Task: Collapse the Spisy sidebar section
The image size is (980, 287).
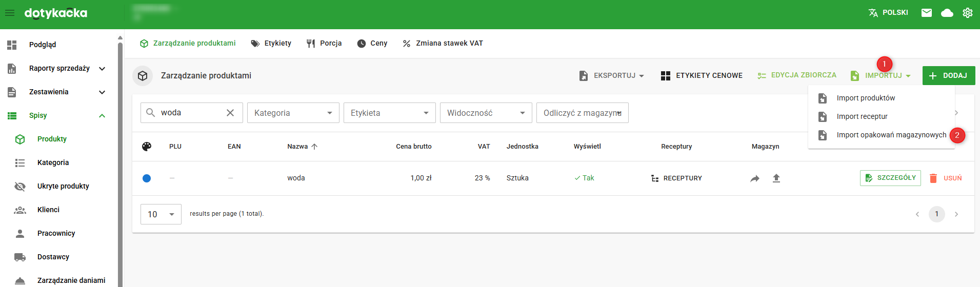Action: (x=102, y=116)
